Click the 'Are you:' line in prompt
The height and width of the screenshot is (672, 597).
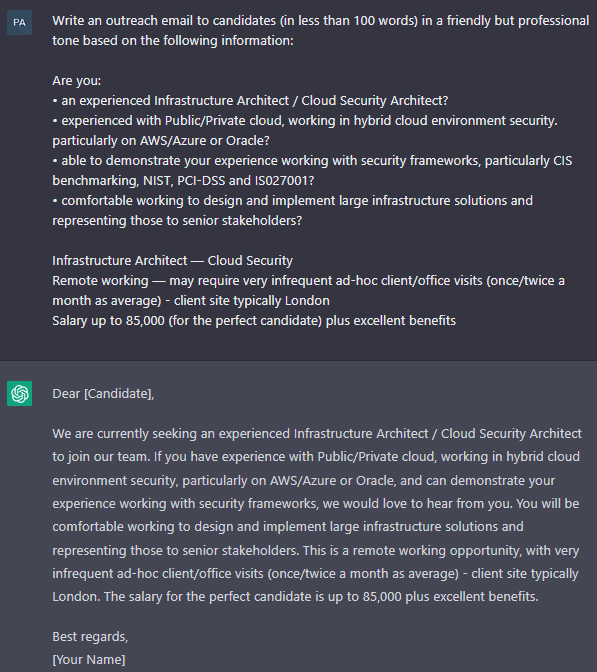[77, 81]
